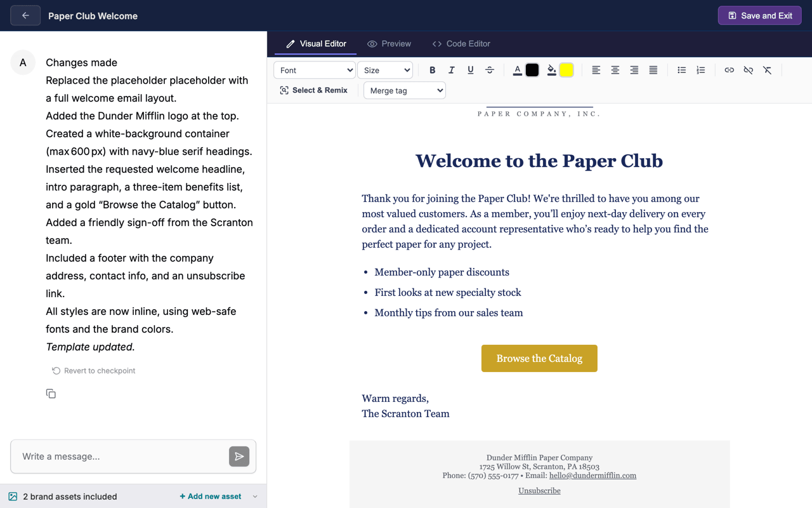Justify text alignment

(653, 70)
